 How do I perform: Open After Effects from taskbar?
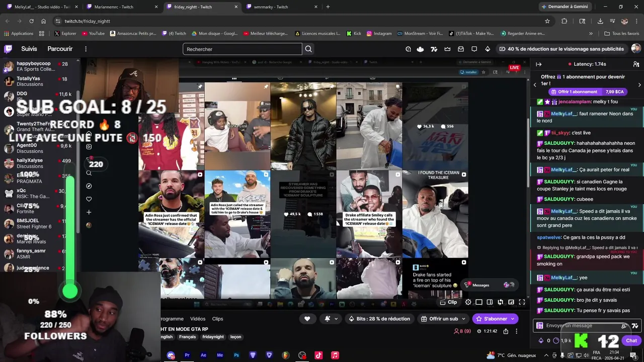(203, 355)
